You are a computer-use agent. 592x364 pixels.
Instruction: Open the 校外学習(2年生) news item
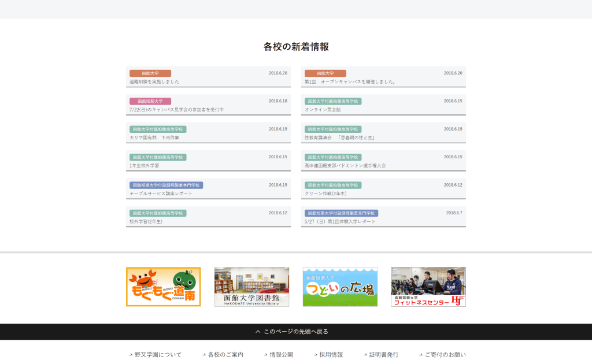(x=208, y=217)
